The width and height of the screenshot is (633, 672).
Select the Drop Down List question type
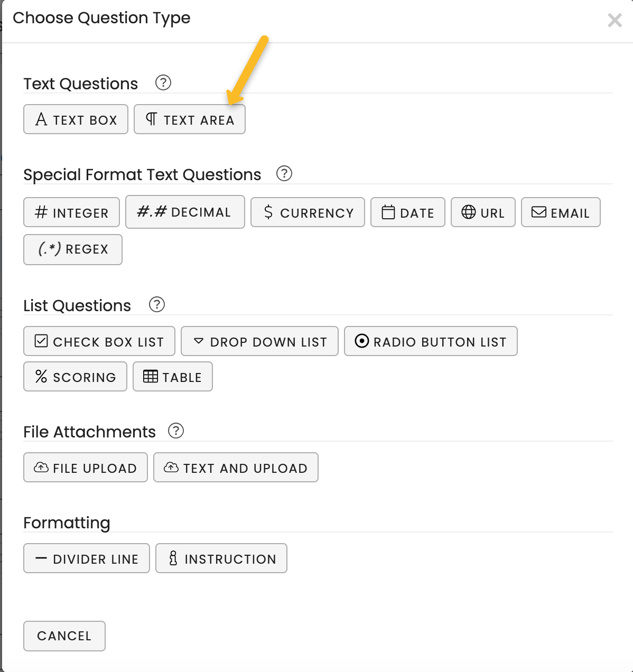[259, 341]
